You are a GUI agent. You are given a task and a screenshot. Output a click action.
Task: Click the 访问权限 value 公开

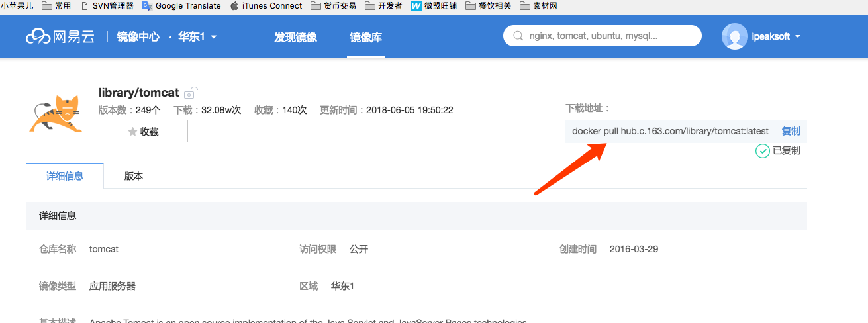[x=359, y=250]
